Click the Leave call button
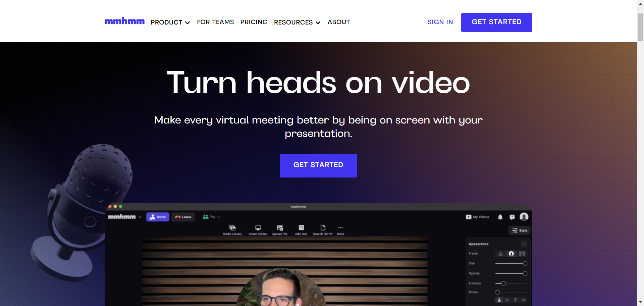 coord(183,217)
